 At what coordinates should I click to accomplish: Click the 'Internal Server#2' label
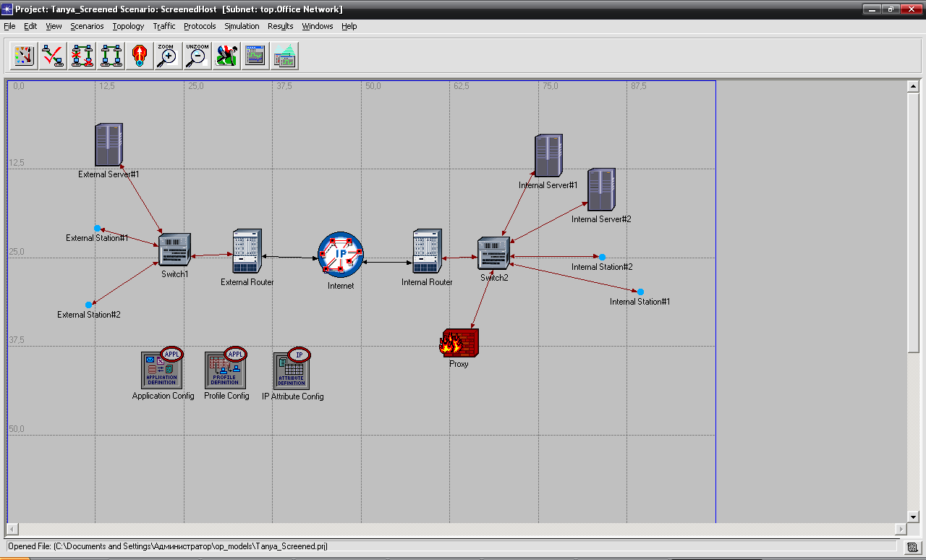tap(601, 219)
